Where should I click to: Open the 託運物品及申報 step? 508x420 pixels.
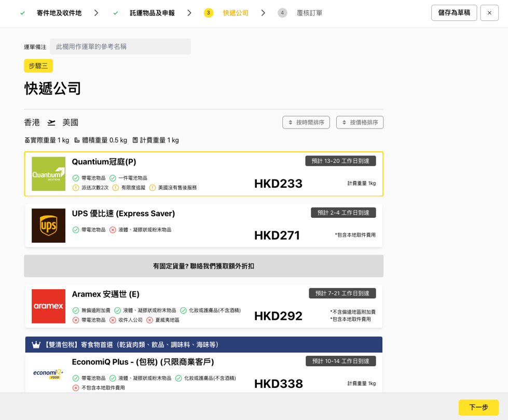point(152,13)
